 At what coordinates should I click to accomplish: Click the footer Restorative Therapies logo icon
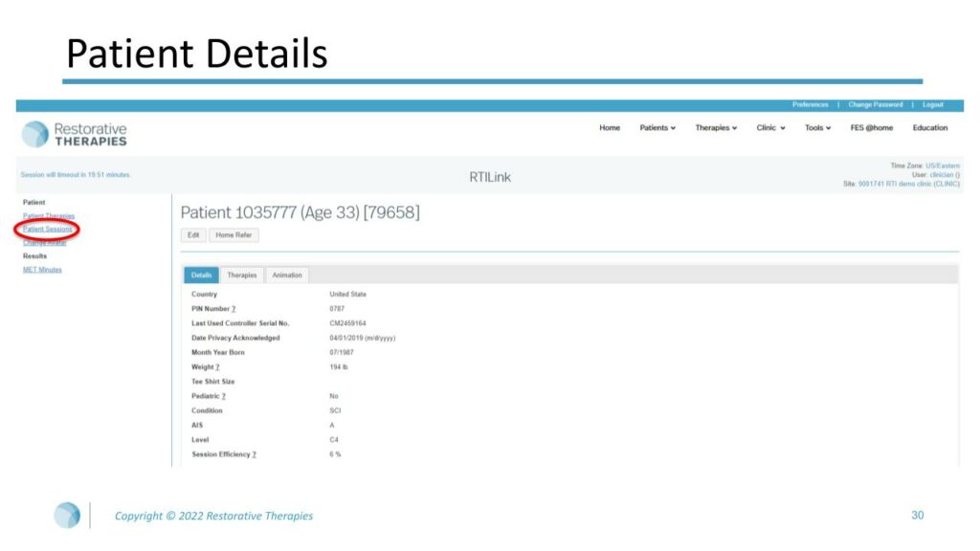[x=67, y=515]
